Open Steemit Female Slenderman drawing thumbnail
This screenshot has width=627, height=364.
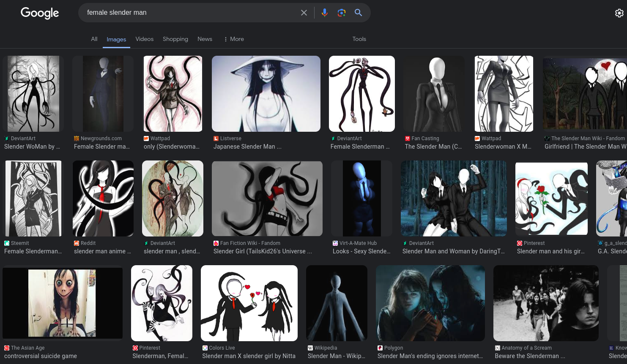[33, 198]
